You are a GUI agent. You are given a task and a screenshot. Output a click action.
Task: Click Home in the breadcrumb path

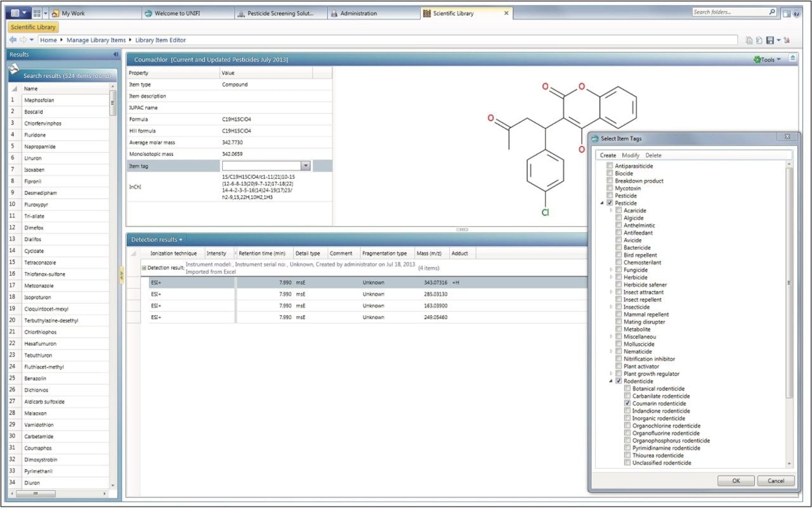click(48, 40)
